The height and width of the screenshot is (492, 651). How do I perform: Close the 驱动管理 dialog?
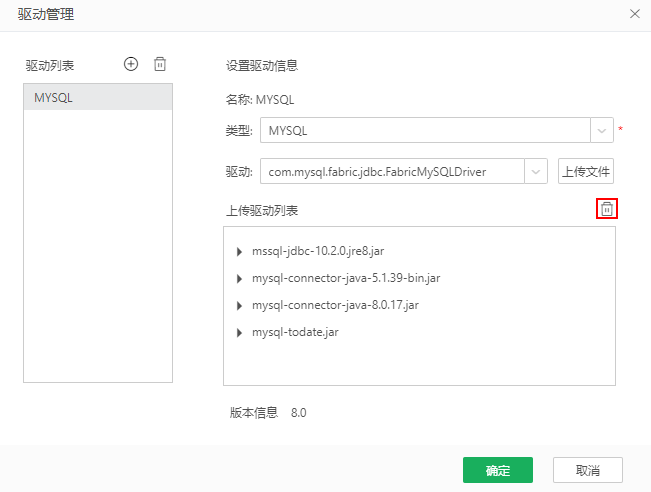634,14
